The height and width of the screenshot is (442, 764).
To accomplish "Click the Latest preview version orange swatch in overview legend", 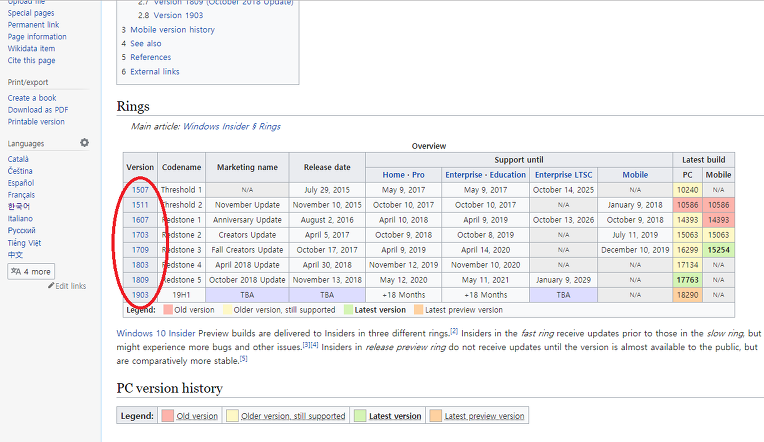I will [419, 310].
